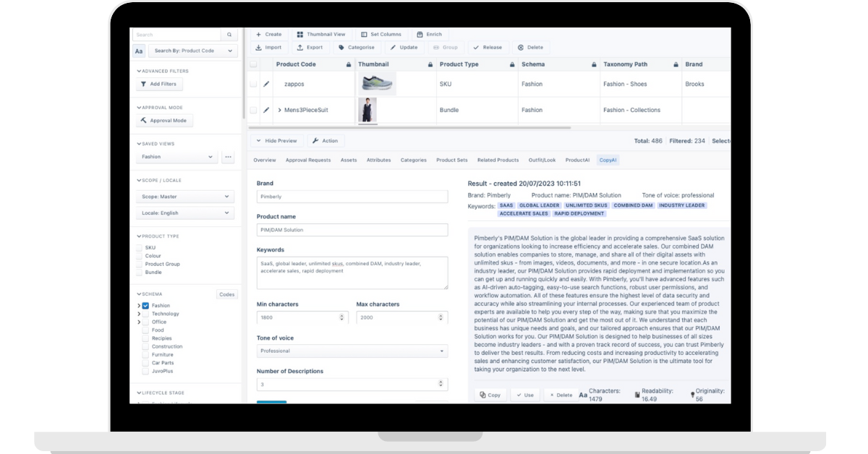Click the search magnifier icon

[229, 35]
